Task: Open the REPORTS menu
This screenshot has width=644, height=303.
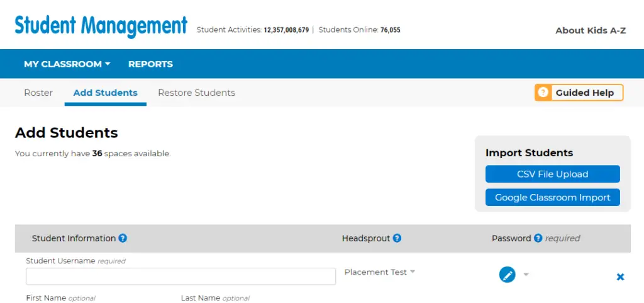Action: [x=150, y=64]
